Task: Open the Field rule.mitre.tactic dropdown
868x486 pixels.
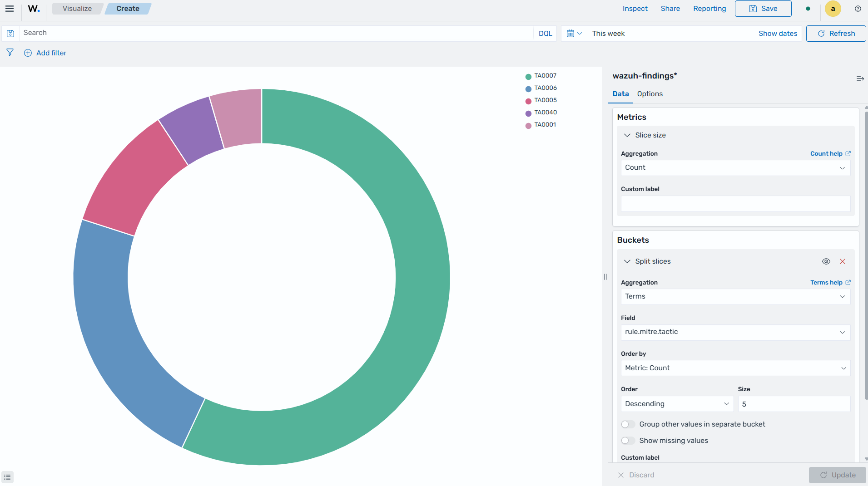Action: (735, 332)
